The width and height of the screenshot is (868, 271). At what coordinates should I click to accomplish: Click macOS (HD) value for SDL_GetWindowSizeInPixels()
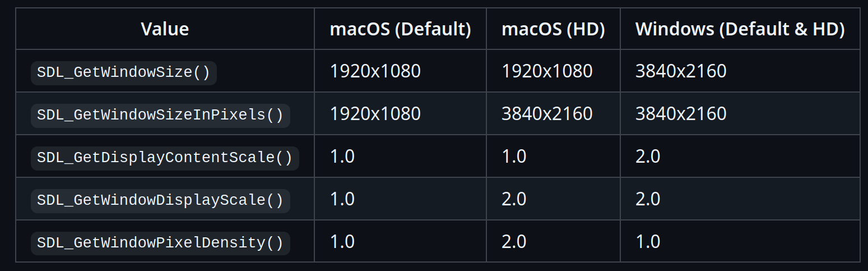[547, 114]
